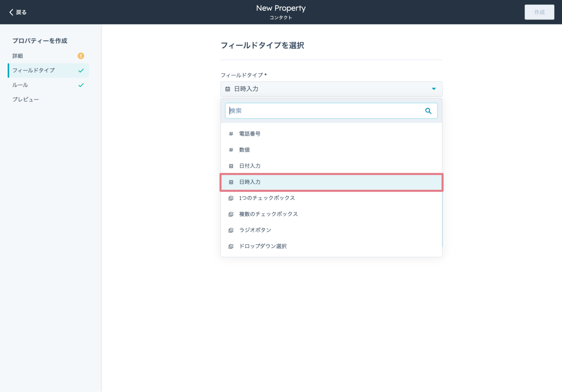Focus the 検索 search input
562x392 pixels.
tap(331, 111)
